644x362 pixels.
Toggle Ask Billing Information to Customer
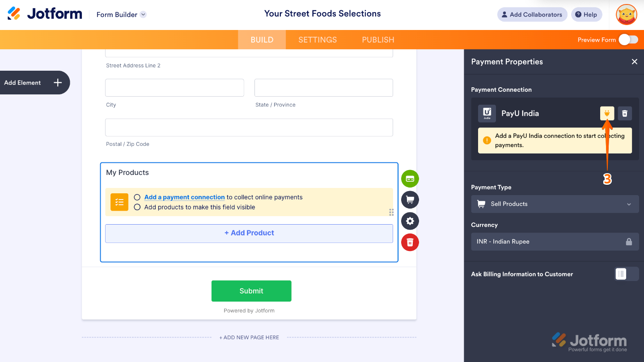click(x=626, y=274)
